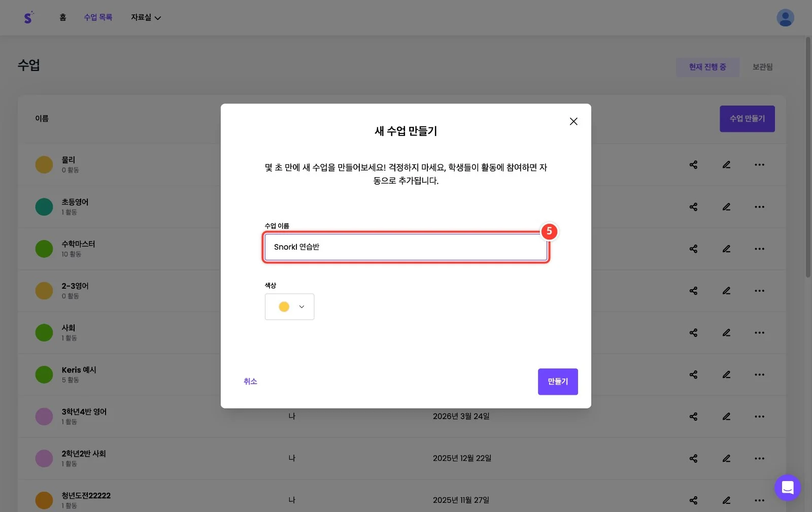Click the 2025년 12월 22일 date cell
Image resolution: width=812 pixels, height=512 pixels.
[x=462, y=459]
